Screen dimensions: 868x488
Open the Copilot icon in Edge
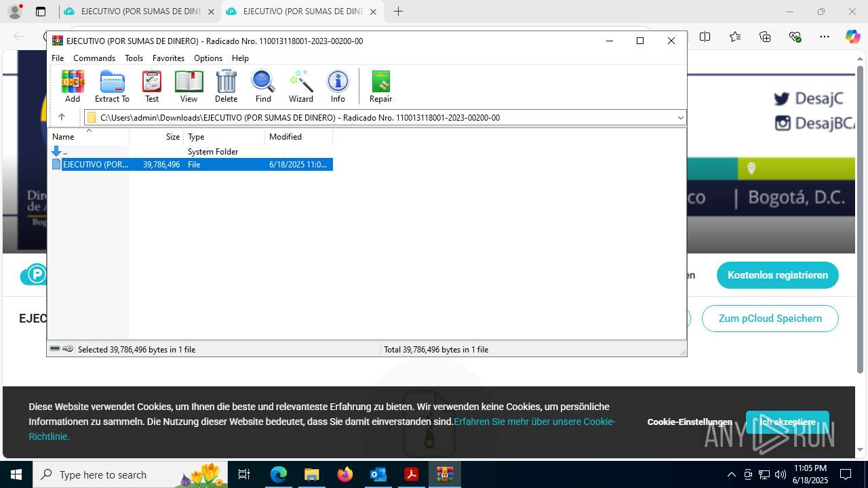852,37
